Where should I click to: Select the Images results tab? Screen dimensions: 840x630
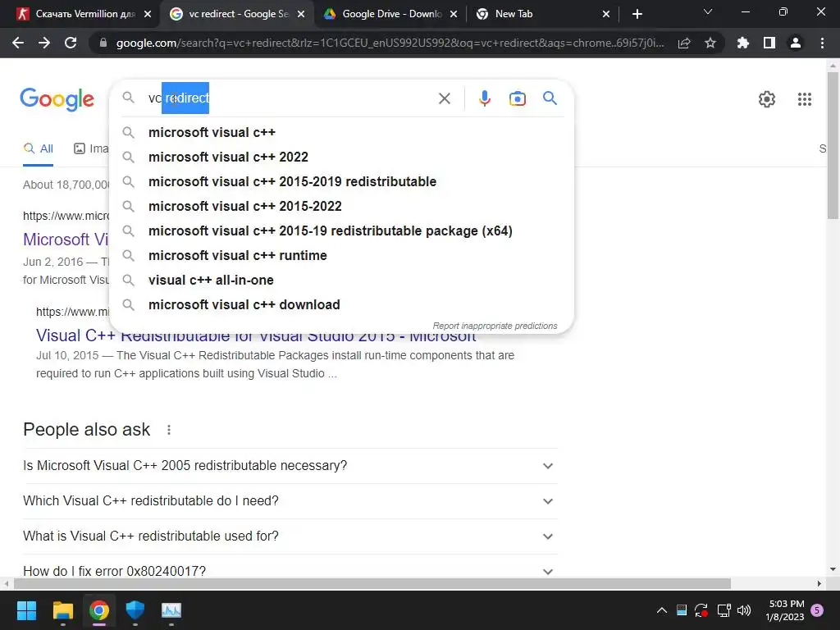point(91,149)
